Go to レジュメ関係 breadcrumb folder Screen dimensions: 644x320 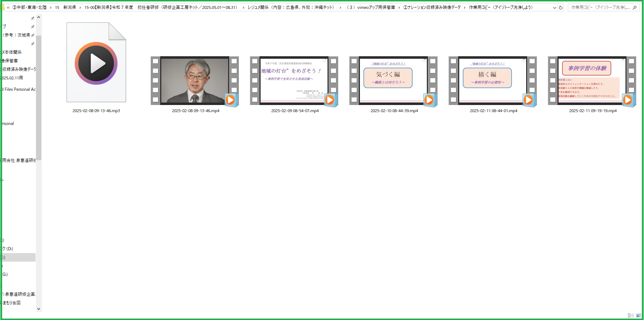(292, 7)
